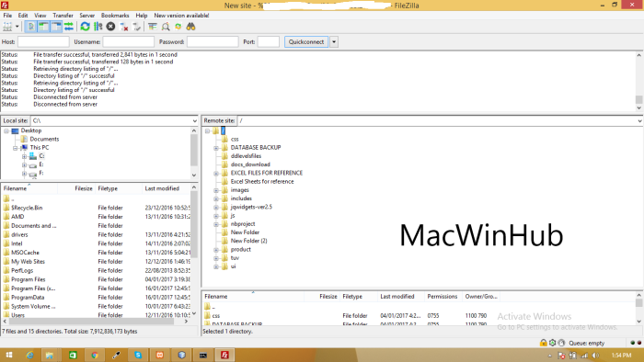Image resolution: width=644 pixels, height=362 pixels.
Task: Expand the nbproject remote folder
Action: pos(216,225)
